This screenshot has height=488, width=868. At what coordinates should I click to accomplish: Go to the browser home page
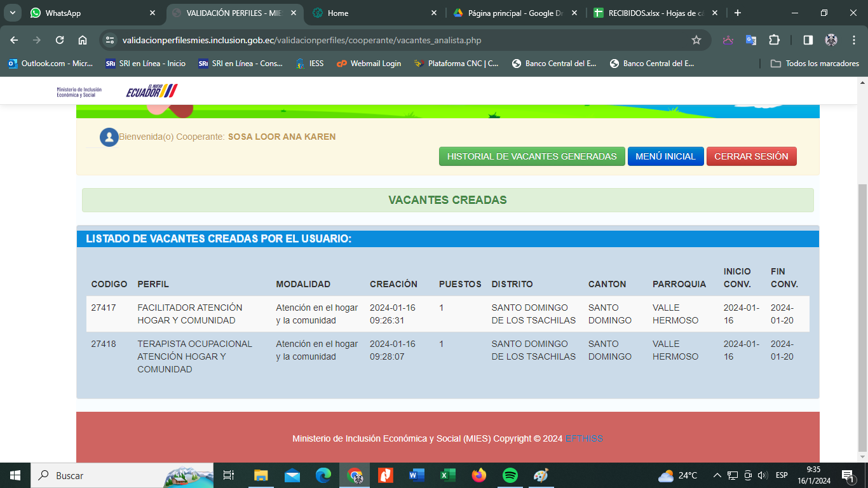point(83,40)
